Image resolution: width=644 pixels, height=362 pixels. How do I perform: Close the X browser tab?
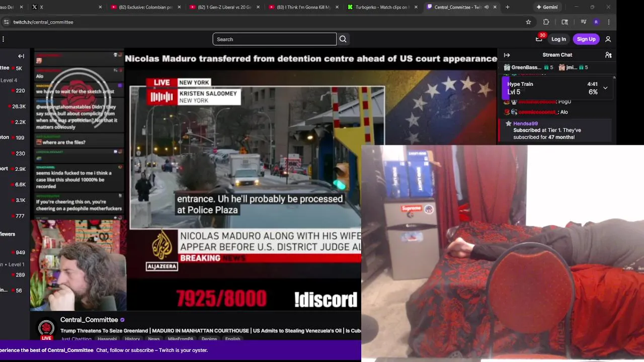pyautogui.click(x=100, y=7)
